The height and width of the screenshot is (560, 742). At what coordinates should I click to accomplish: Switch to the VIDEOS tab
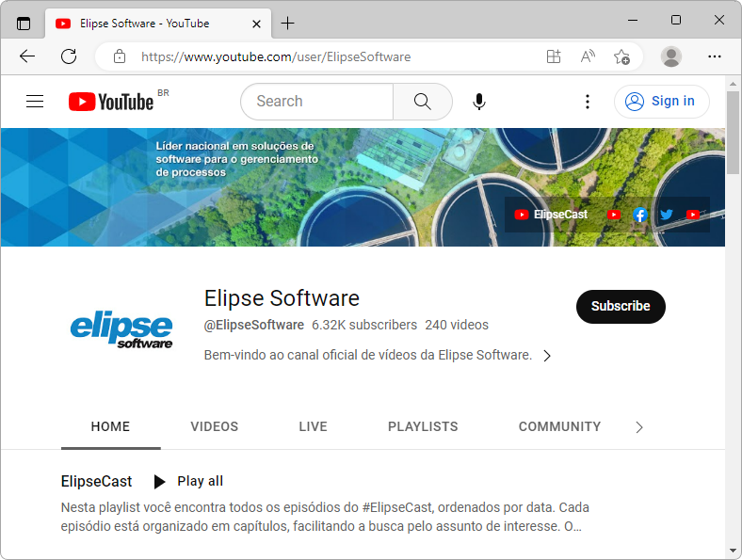pos(215,426)
